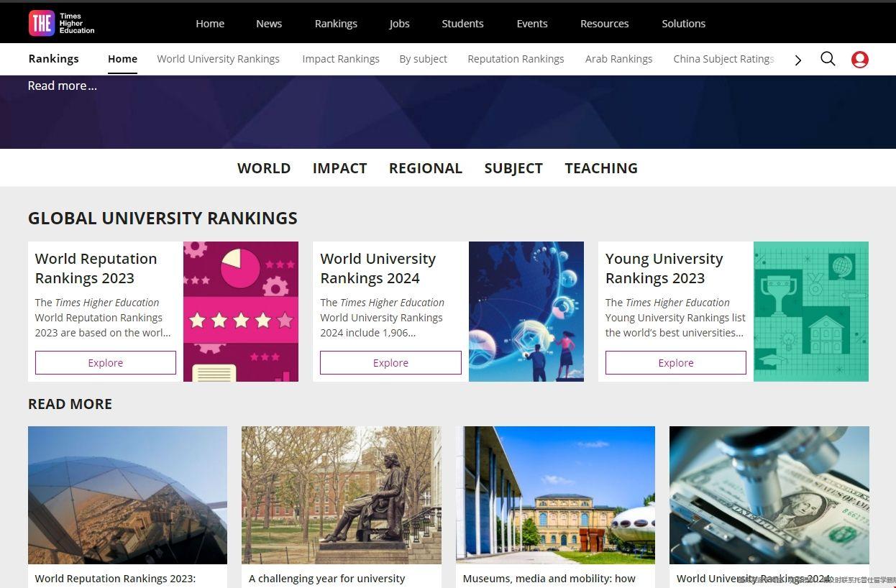The width and height of the screenshot is (896, 588).
Task: Switch to World University Rankings tab
Action: pyautogui.click(x=218, y=59)
